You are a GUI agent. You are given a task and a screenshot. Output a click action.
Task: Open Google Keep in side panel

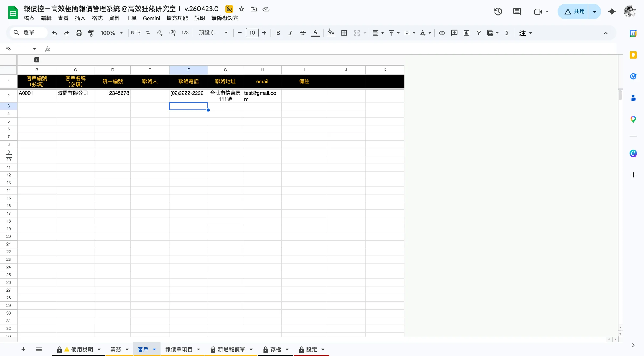tap(633, 55)
